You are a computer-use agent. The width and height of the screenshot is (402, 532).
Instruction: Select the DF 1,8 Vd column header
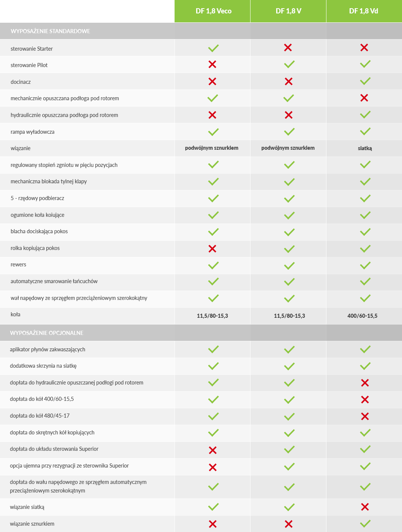[364, 11]
